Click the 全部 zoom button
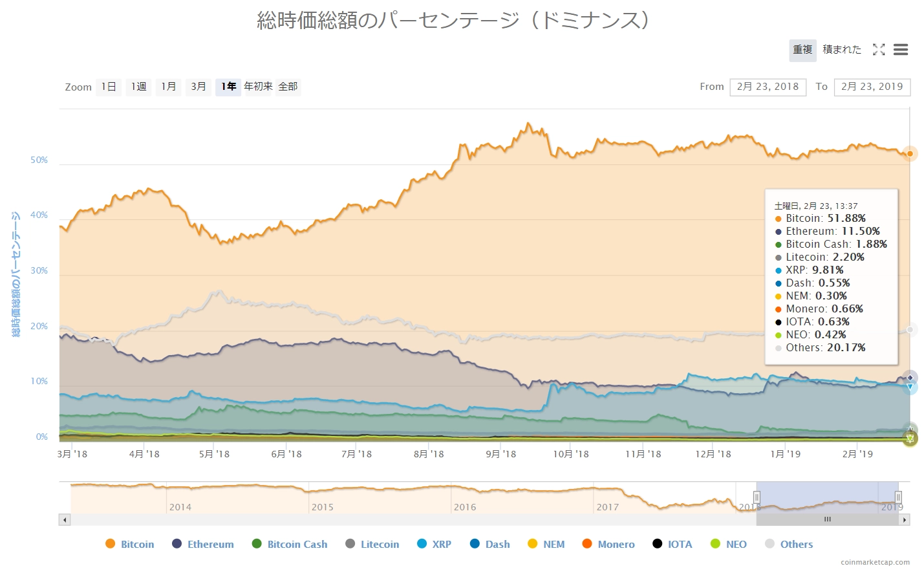The height and width of the screenshot is (575, 924). (x=288, y=87)
